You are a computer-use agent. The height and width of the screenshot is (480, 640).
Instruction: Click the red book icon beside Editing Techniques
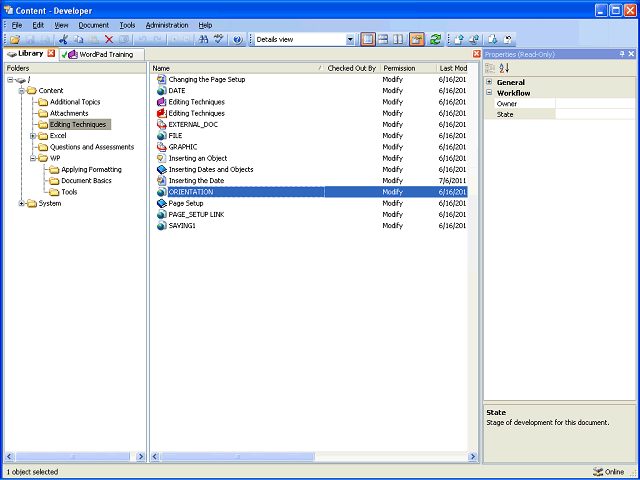(x=162, y=113)
